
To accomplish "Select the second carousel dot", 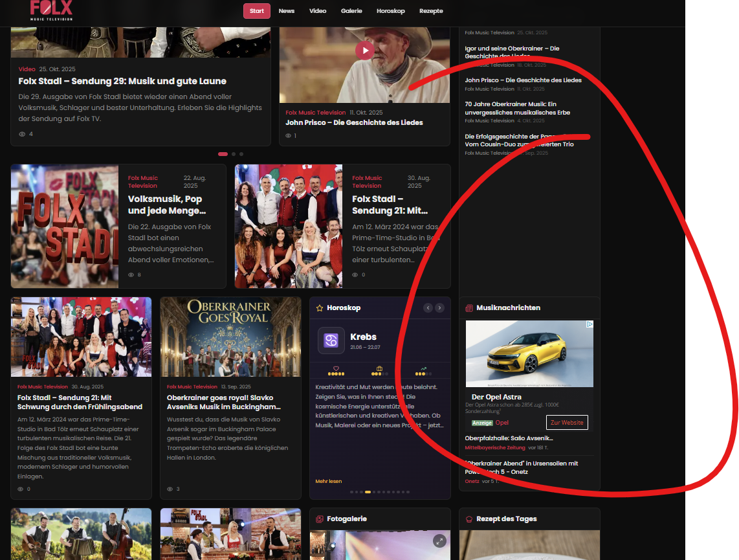I will point(234,154).
